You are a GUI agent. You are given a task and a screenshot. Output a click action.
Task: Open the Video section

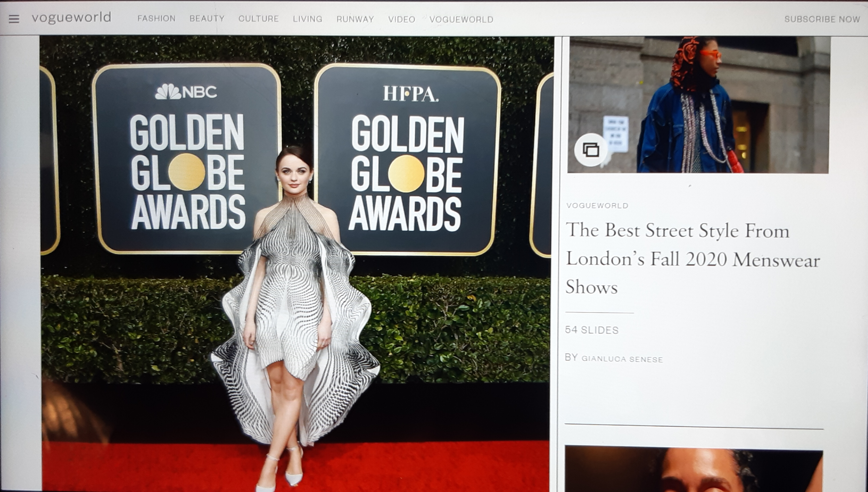[x=401, y=20]
